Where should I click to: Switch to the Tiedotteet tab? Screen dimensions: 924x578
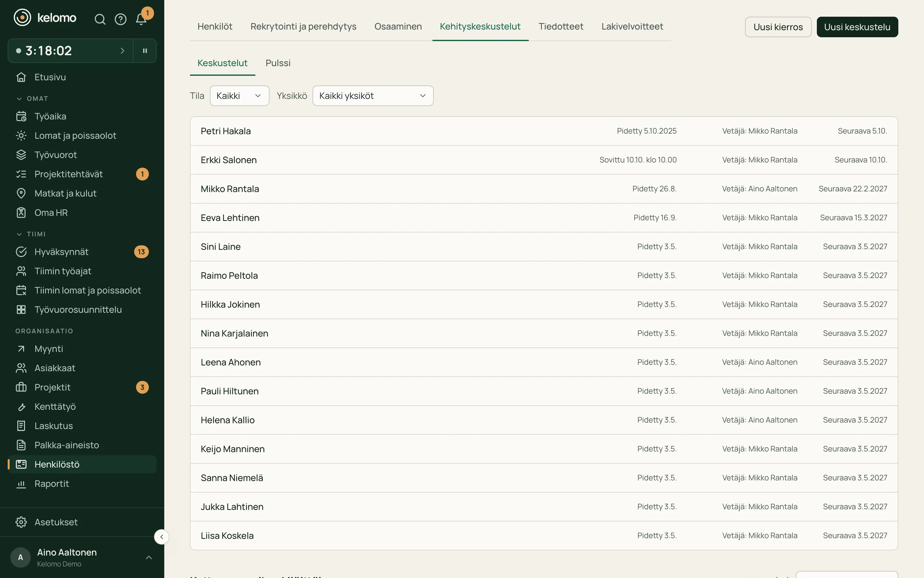tap(561, 26)
